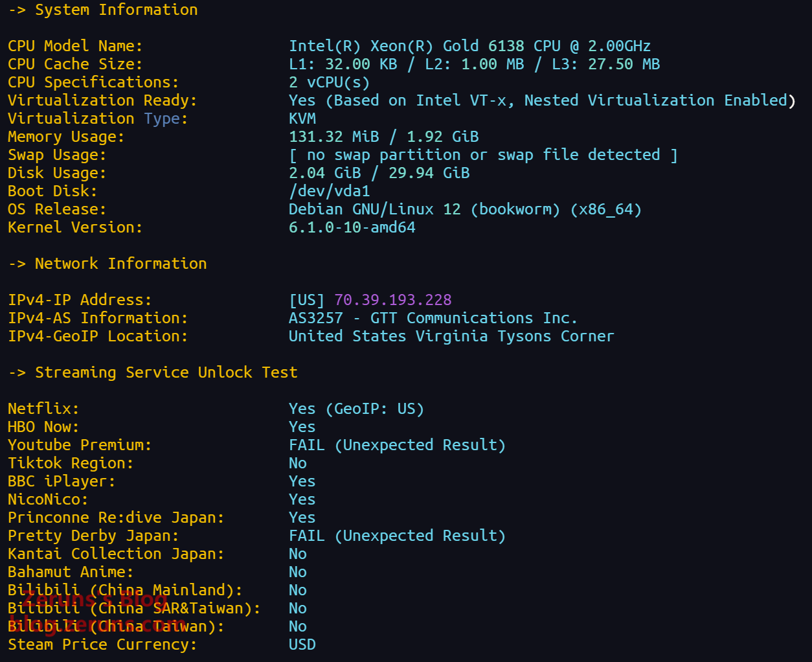Click the Pretty Derby Japan FAIL result

(x=396, y=536)
